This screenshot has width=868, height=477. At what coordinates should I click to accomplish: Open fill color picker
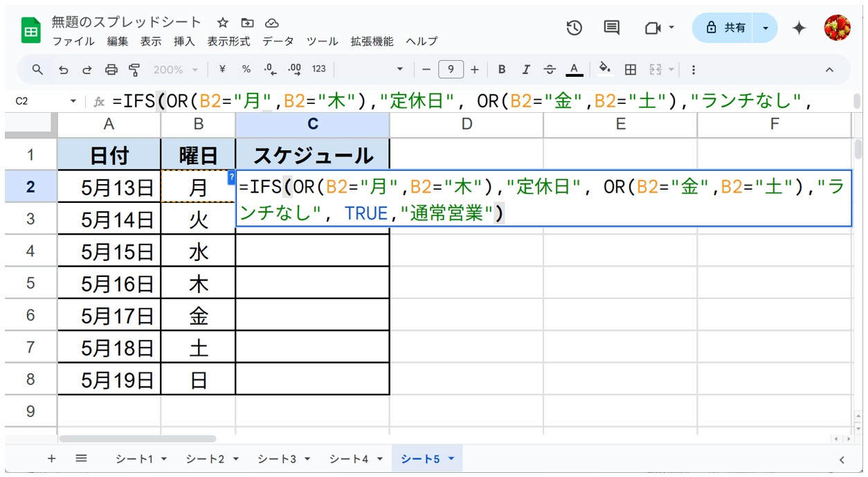pyautogui.click(x=605, y=69)
